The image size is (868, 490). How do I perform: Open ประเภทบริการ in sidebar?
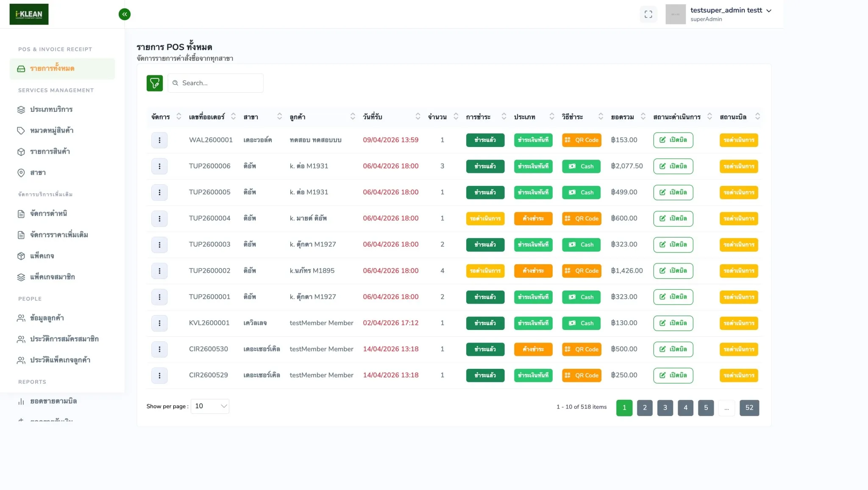point(51,109)
